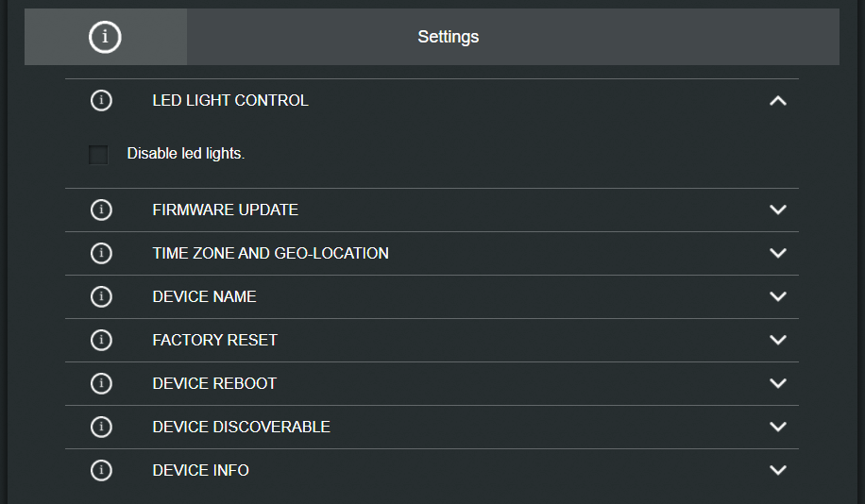Click the DEVICE REBOOT label
Viewport: 865px width, 504px height.
coord(214,383)
